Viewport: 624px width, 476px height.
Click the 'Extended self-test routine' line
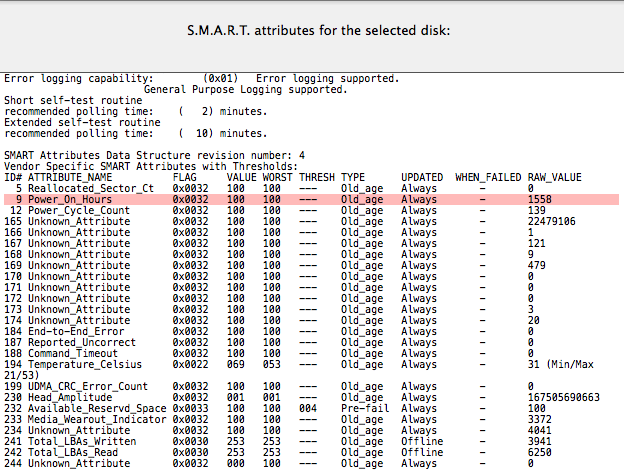click(x=82, y=123)
